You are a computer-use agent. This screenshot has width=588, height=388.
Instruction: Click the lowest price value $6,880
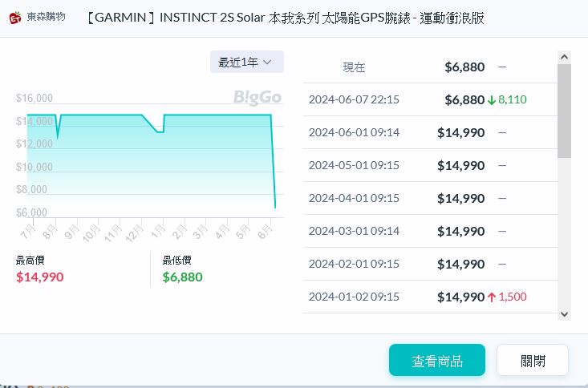183,277
